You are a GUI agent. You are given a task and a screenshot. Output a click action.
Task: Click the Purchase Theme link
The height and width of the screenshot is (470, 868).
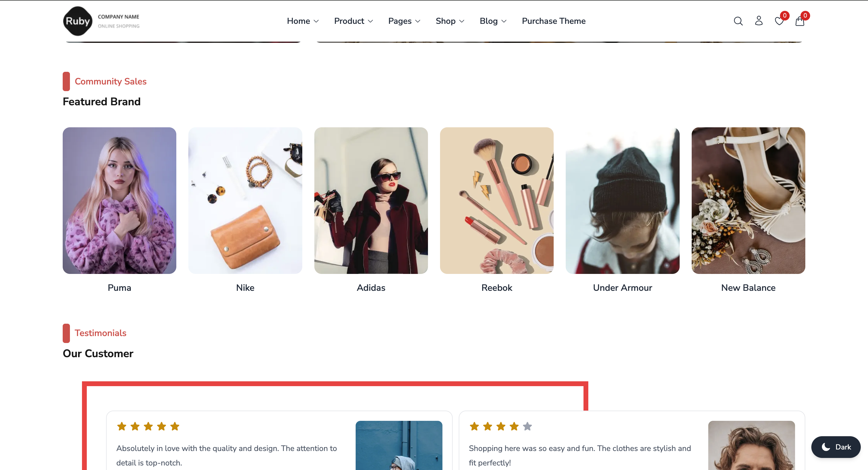[x=553, y=21]
